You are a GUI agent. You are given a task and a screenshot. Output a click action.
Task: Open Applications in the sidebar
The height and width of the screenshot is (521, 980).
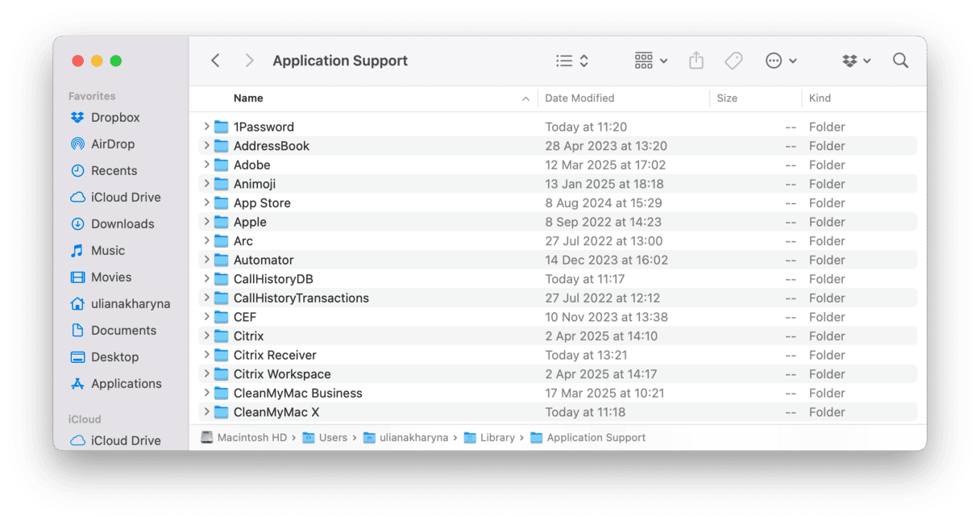116,384
